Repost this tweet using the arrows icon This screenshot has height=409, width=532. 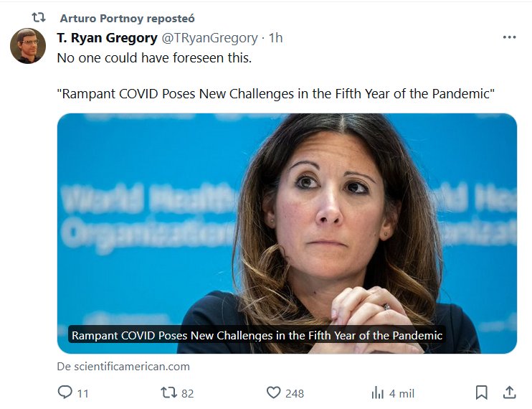coord(168,392)
